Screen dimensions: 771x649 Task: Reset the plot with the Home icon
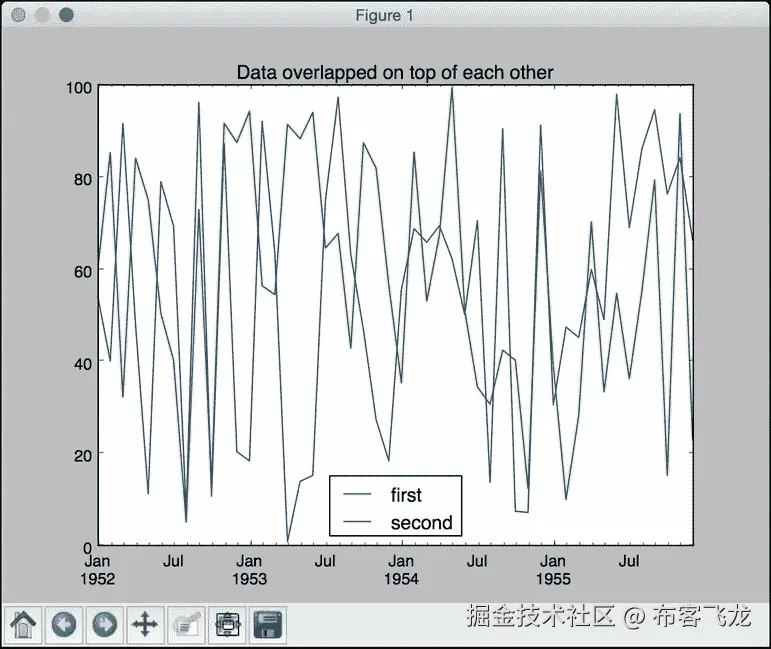point(23,625)
